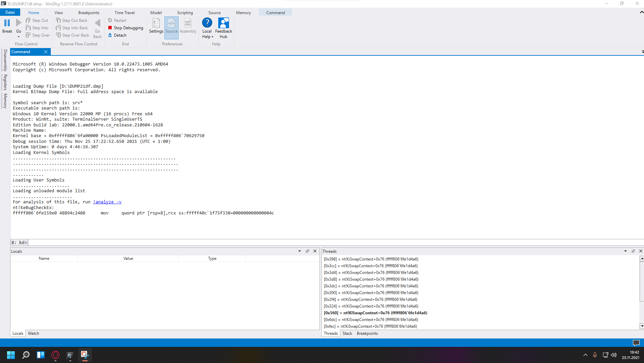Collapse the ribbon with the chevron
This screenshot has height=363, width=644.
click(x=641, y=12)
